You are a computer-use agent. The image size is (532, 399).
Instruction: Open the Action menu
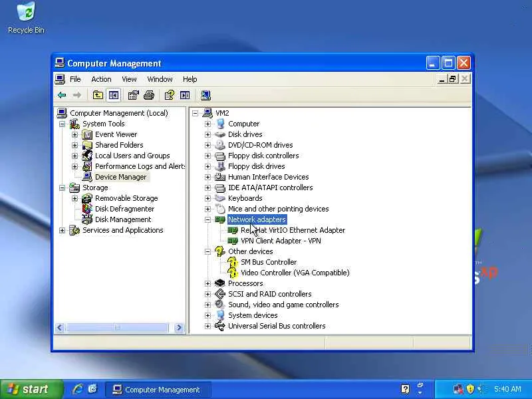click(101, 79)
